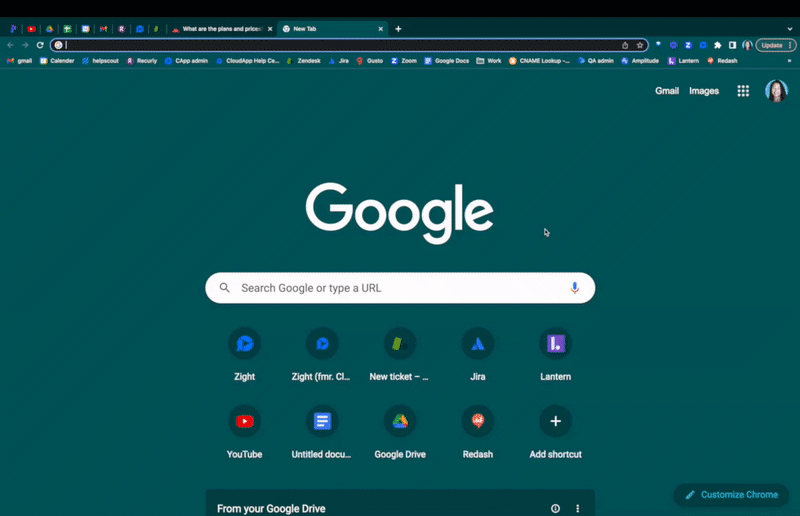Reload the current page
Image resolution: width=800 pixels, height=516 pixels.
pos(40,45)
